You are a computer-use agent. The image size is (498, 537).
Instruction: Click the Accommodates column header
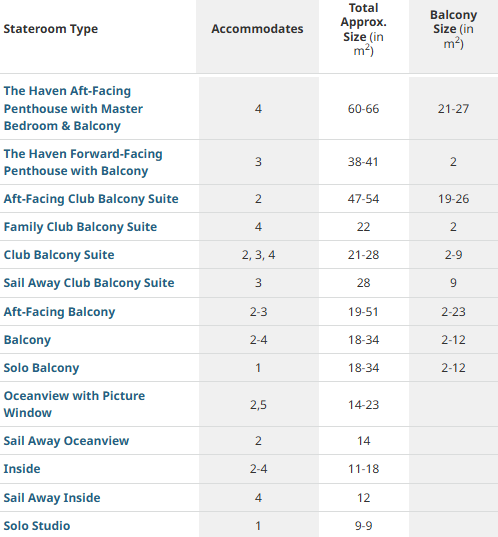257,29
